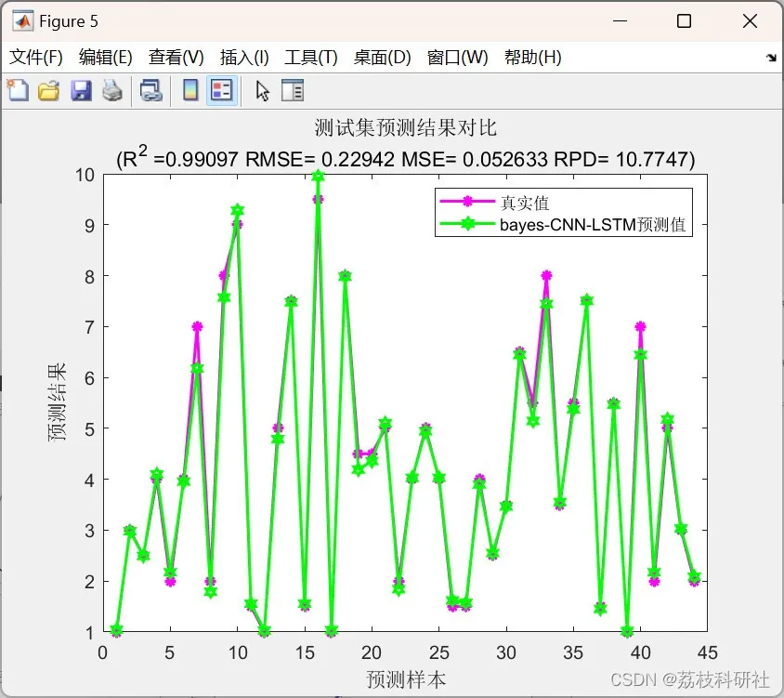Click the green bayes-CNN-LSTM legend line sample
The image size is (784, 698).
(x=467, y=224)
